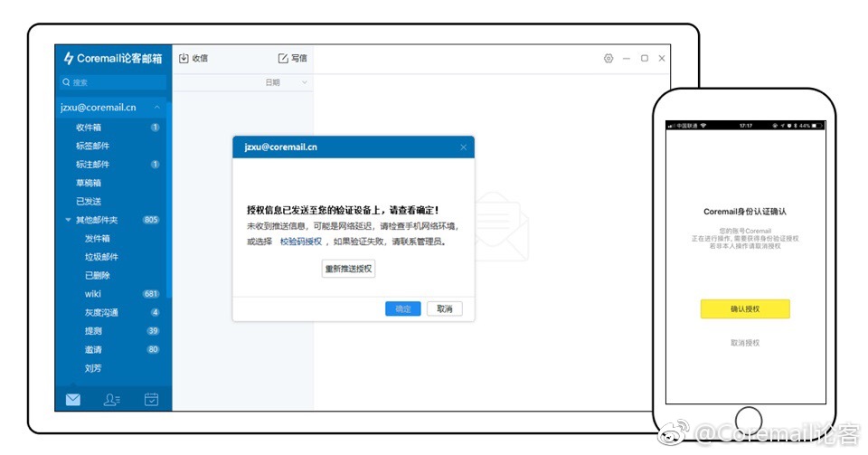
Task: Click the 取消 cancel button
Action: pos(445,308)
